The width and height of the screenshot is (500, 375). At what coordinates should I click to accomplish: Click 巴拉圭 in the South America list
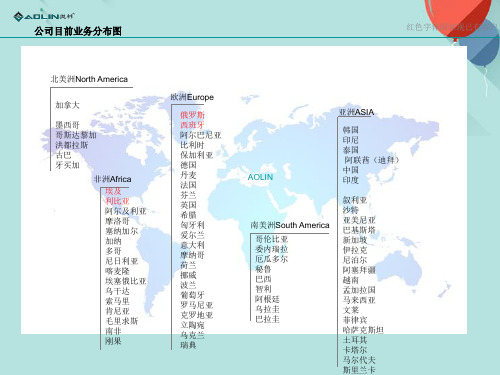point(267,319)
